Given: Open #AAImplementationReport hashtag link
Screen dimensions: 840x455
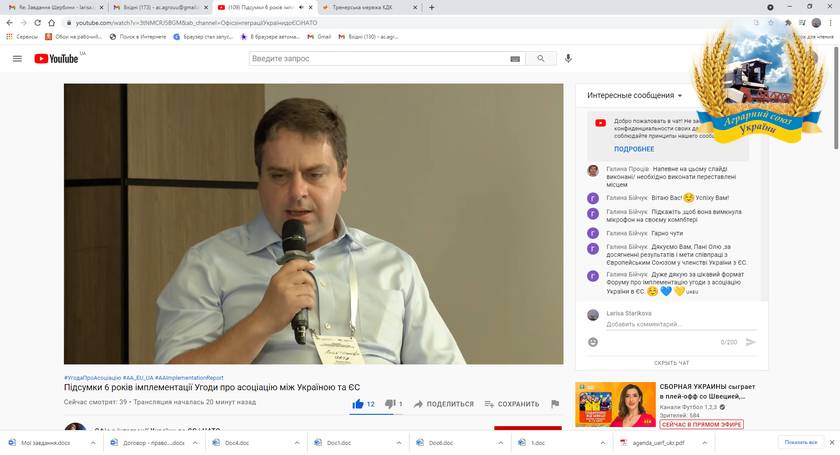Looking at the screenshot, I should point(189,378).
